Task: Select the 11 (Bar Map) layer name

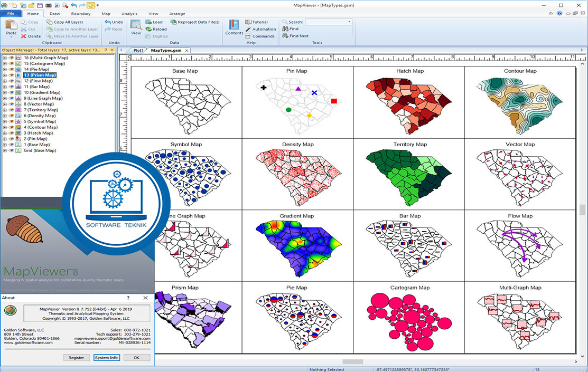Action: coord(37,87)
